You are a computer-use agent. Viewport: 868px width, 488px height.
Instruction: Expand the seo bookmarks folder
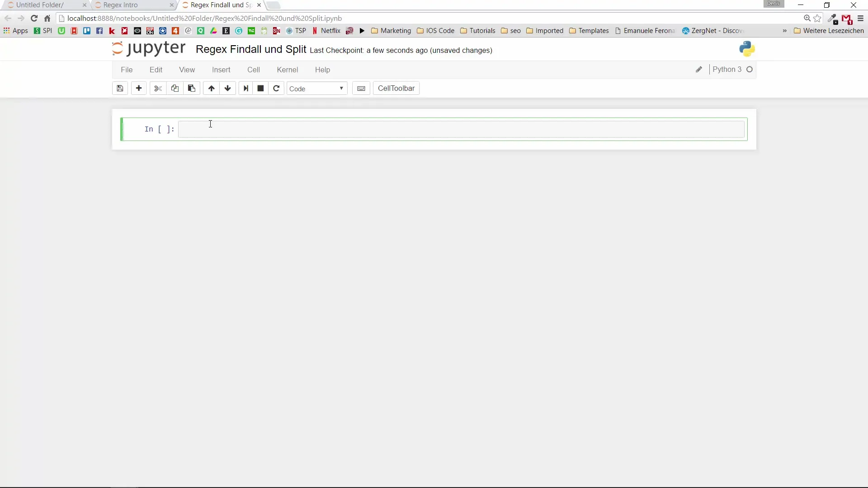click(511, 31)
